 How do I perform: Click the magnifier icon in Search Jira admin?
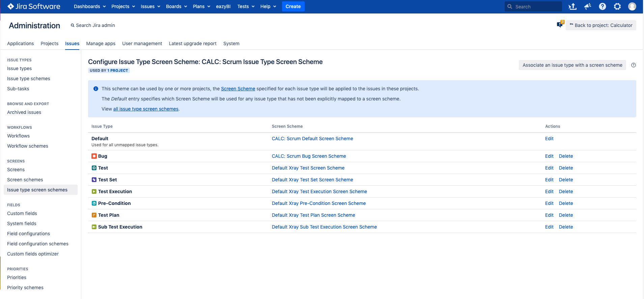(x=73, y=25)
